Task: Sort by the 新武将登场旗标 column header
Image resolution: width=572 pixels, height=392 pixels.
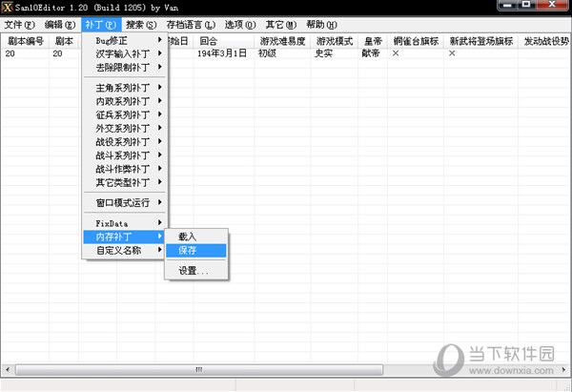Action: [481, 41]
